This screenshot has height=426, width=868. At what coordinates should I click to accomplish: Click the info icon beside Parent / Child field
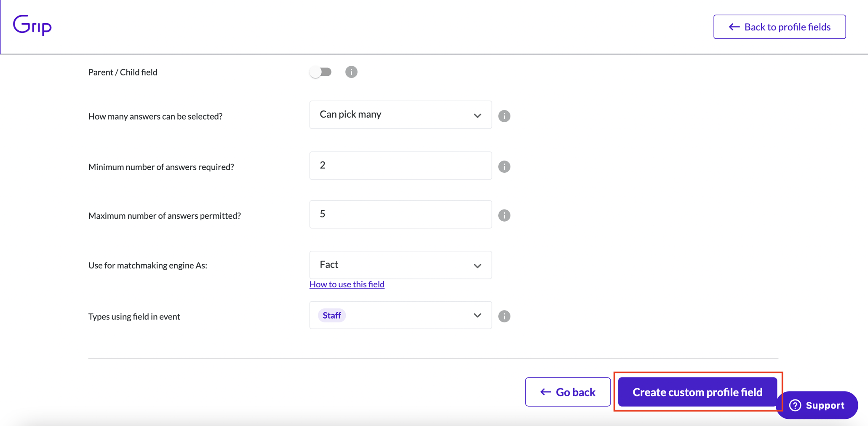pyautogui.click(x=351, y=72)
